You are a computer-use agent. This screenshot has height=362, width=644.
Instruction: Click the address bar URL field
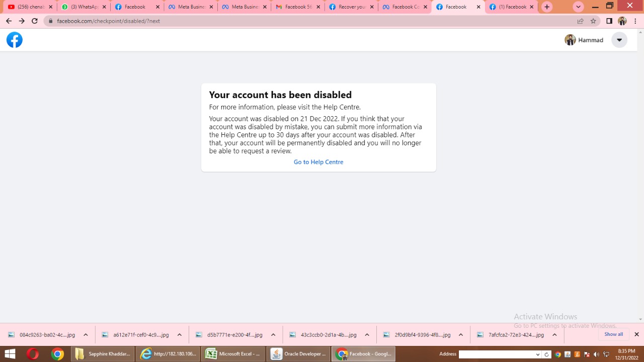[x=302, y=21]
